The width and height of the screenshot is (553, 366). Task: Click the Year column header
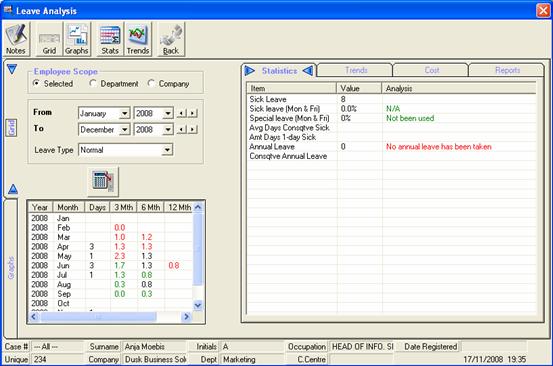point(40,207)
